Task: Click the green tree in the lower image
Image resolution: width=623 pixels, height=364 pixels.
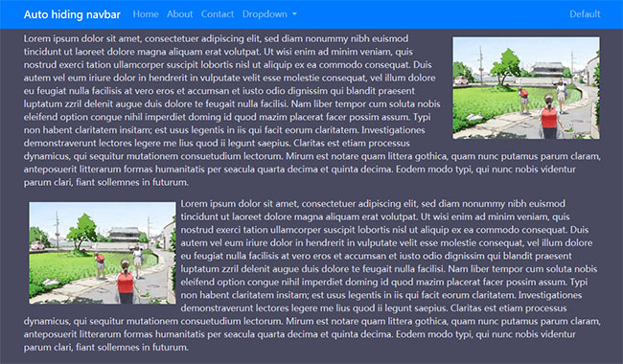Action: click(81, 231)
